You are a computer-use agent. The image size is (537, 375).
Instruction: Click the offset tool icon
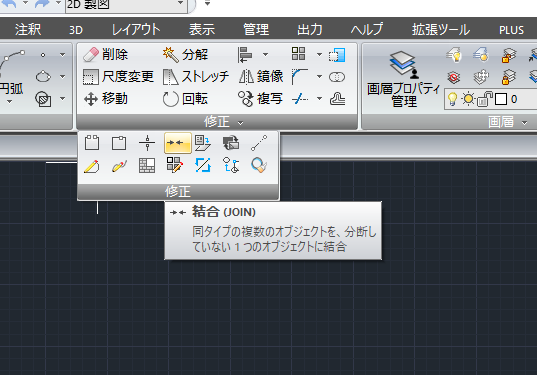pos(338,99)
